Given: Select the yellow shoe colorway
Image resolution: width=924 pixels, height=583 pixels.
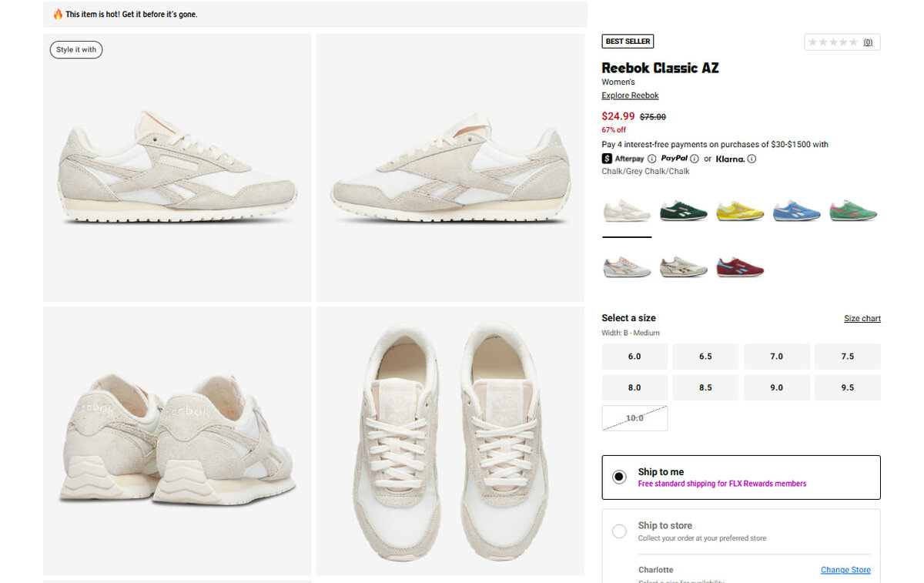Looking at the screenshot, I should (x=740, y=211).
